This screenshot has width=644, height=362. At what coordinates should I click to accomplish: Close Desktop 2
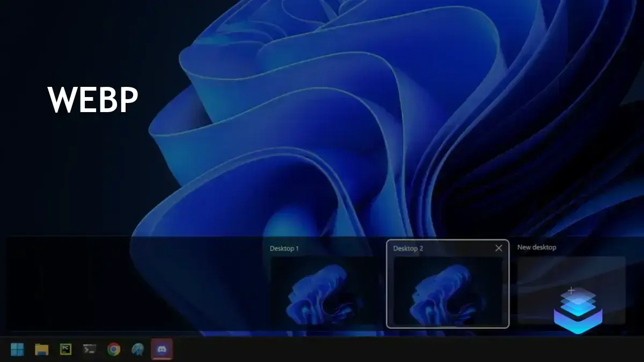[x=499, y=248]
